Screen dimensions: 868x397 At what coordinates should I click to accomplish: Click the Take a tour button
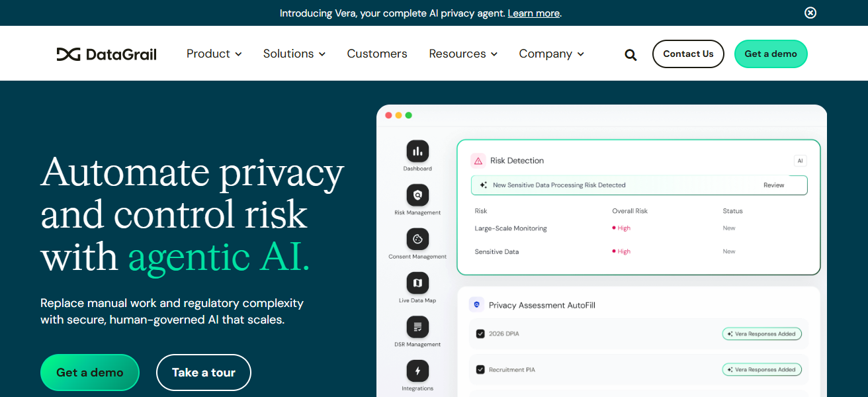(x=204, y=373)
